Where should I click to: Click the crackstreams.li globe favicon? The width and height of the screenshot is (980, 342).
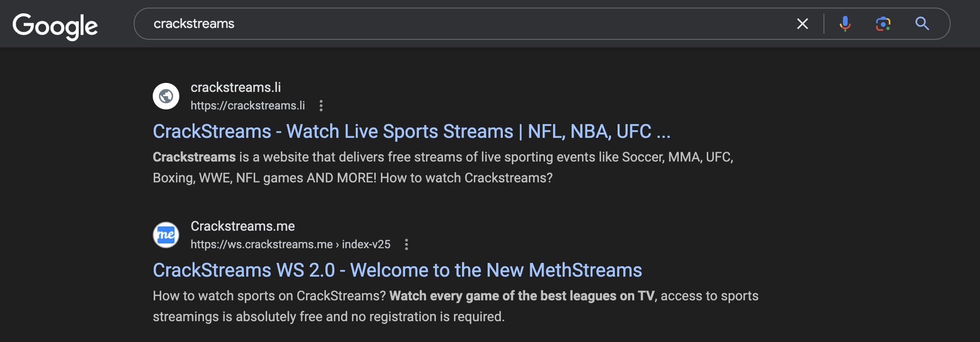pyautogui.click(x=166, y=96)
